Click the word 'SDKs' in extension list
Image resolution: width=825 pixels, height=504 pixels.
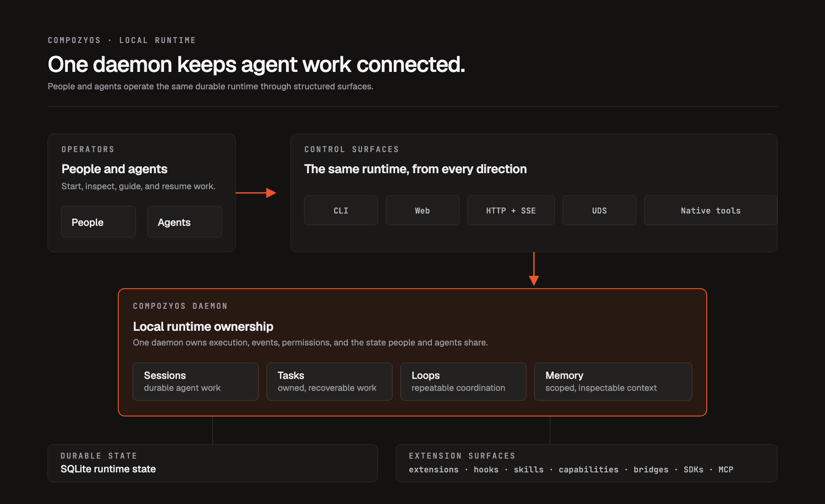point(693,470)
